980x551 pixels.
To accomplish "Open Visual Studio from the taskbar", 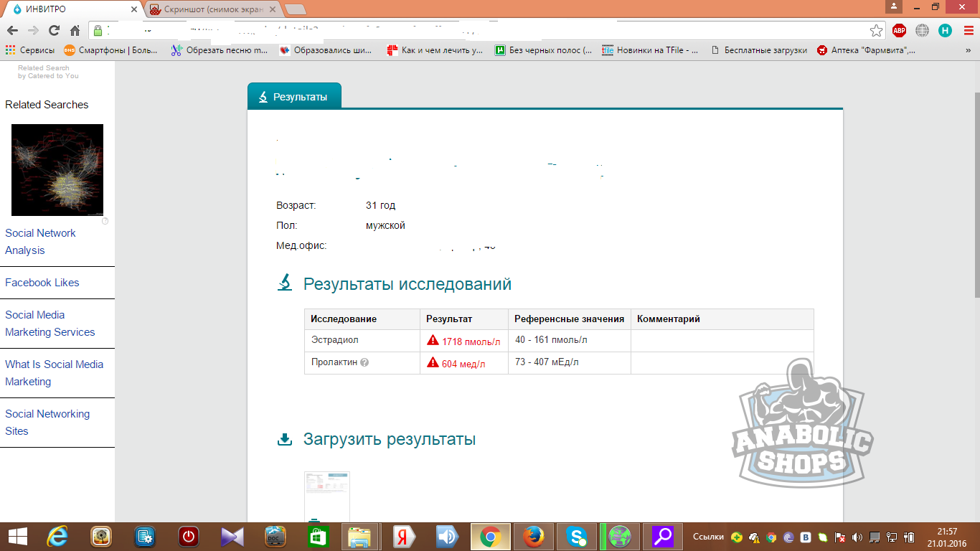I will pos(232,536).
